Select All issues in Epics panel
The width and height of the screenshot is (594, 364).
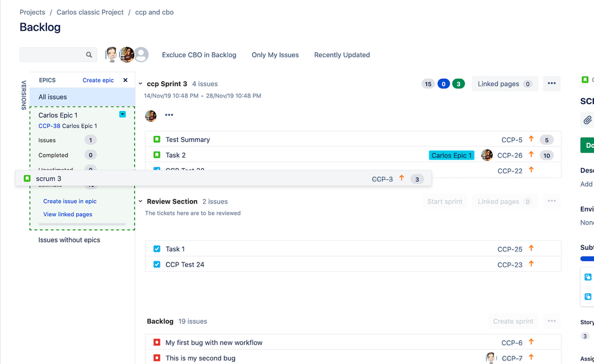pos(82,97)
